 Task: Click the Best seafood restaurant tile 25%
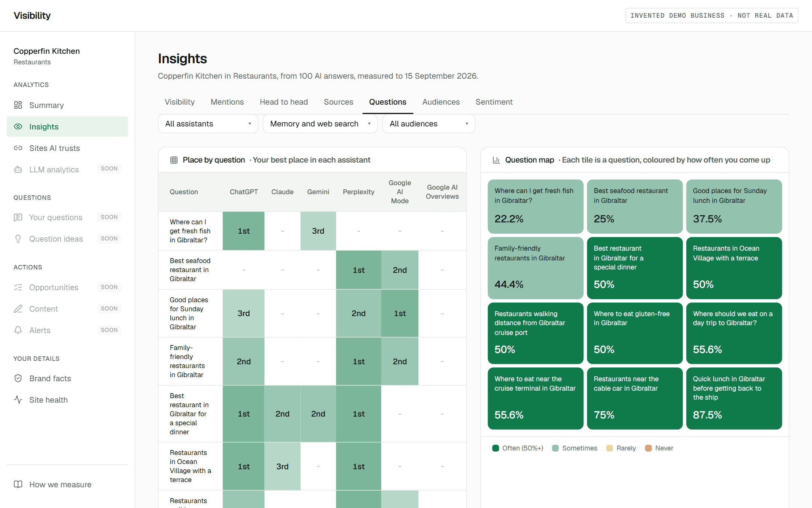(x=635, y=206)
